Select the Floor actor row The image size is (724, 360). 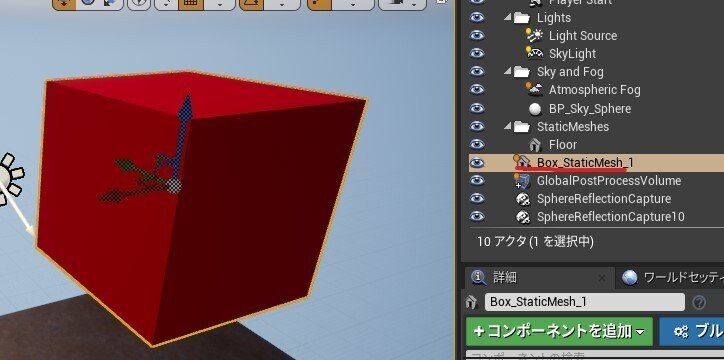(x=596, y=144)
